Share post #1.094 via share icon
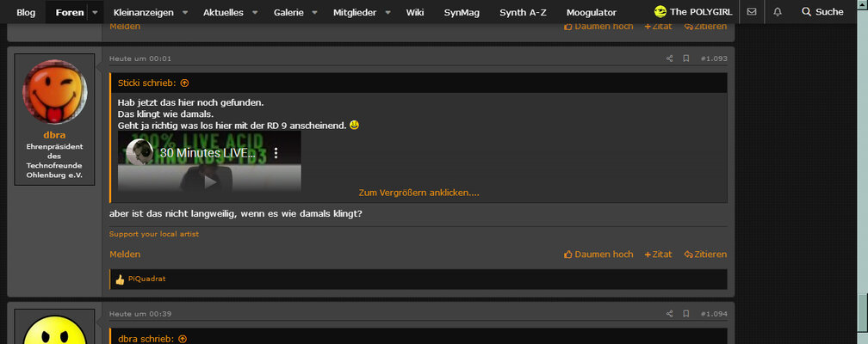Image resolution: width=868 pixels, height=344 pixels. (x=669, y=314)
